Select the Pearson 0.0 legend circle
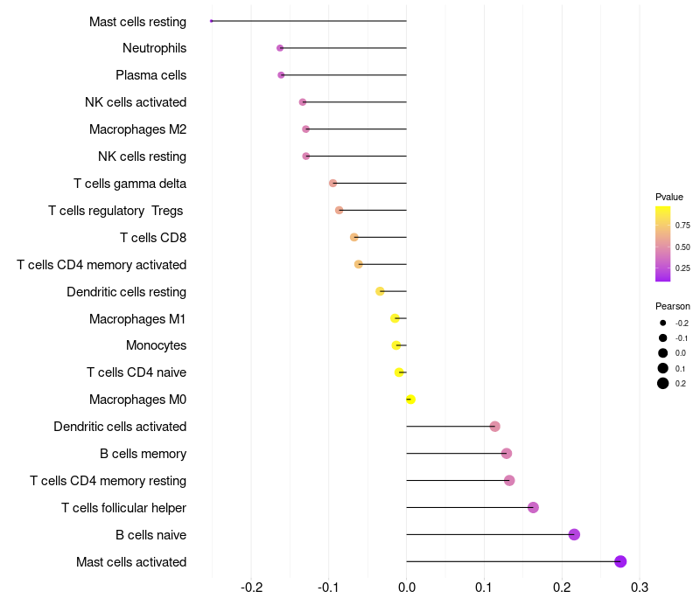The width and height of the screenshot is (700, 612). coord(663,353)
